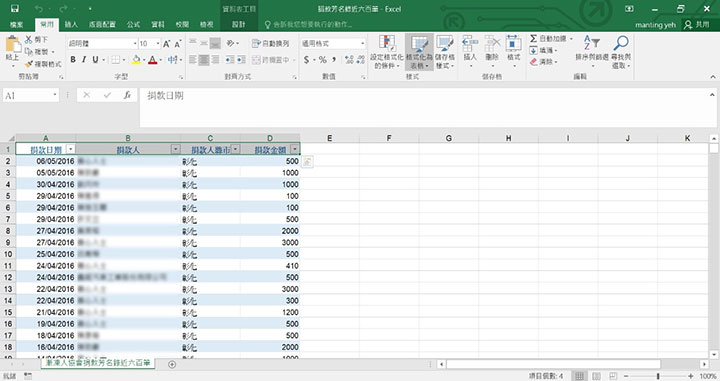Image resolution: width=720 pixels, height=381 pixels.
Task: Expand the AutoSum dropdown arrow
Action: (x=571, y=39)
